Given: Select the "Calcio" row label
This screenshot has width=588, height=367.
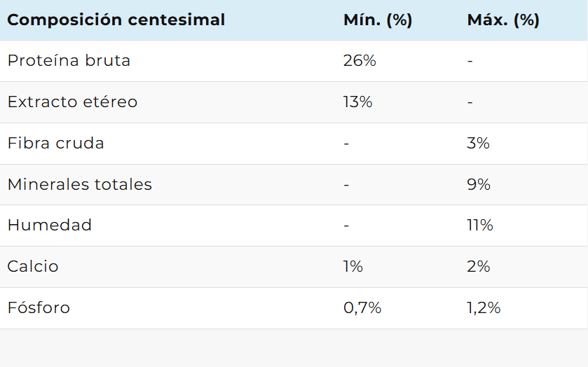Looking at the screenshot, I should [x=33, y=267].
